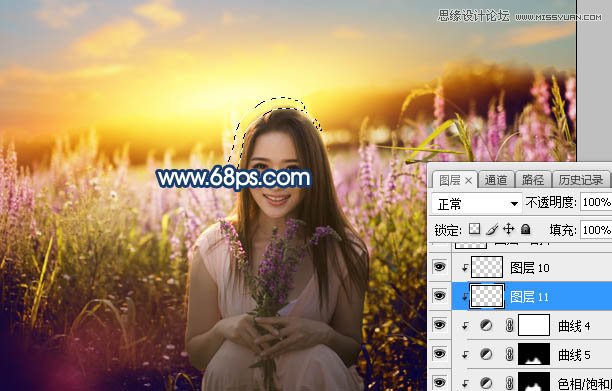This screenshot has width=612, height=391.
Task: Click the 不透明度 100% field
Action: (596, 202)
